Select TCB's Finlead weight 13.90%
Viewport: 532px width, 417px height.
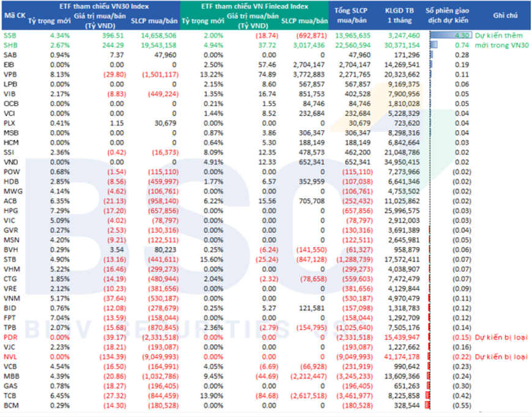[212, 396]
